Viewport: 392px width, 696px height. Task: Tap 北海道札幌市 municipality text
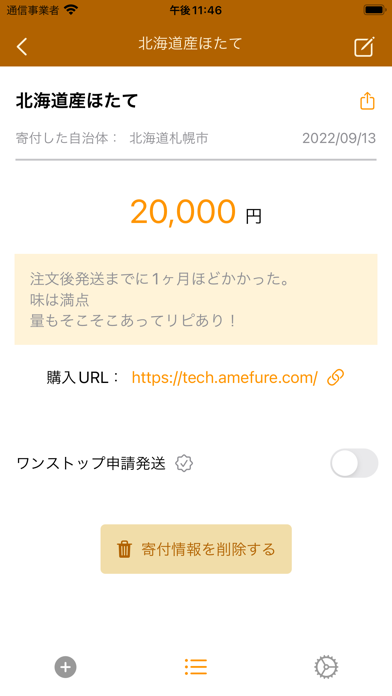coord(169,138)
